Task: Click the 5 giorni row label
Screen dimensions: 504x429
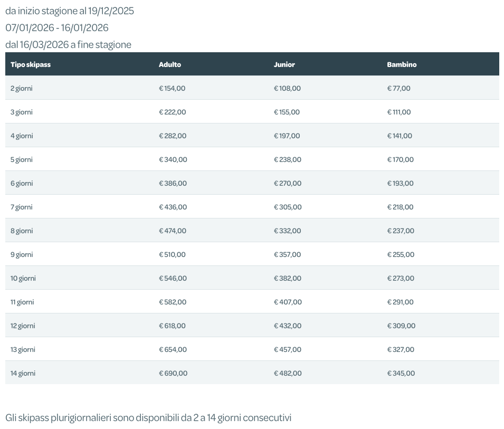Action: click(x=22, y=159)
